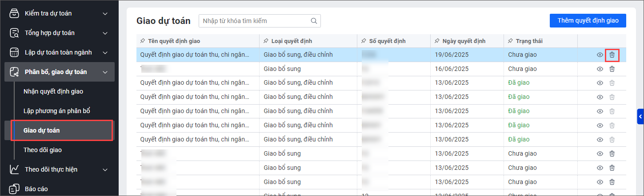Image resolution: width=644 pixels, height=196 pixels.
Task: Open Theo dõi giao page
Action: tap(43, 150)
